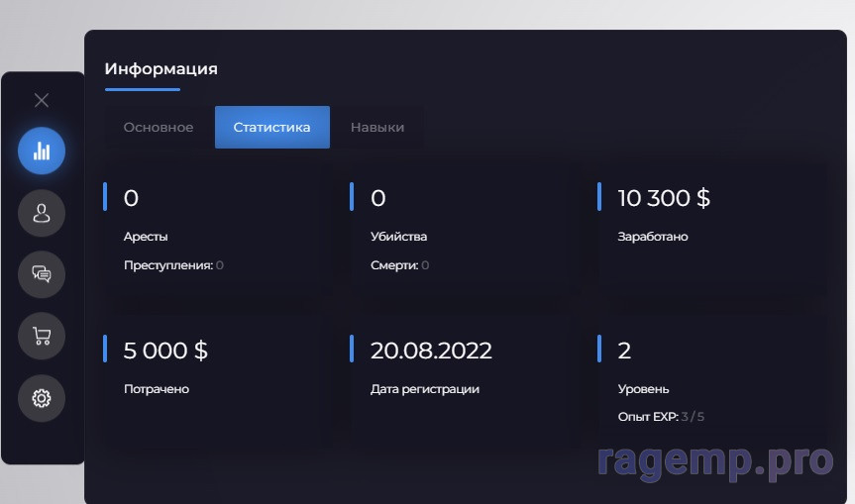Open the chat bubbles sidebar icon

point(42,274)
